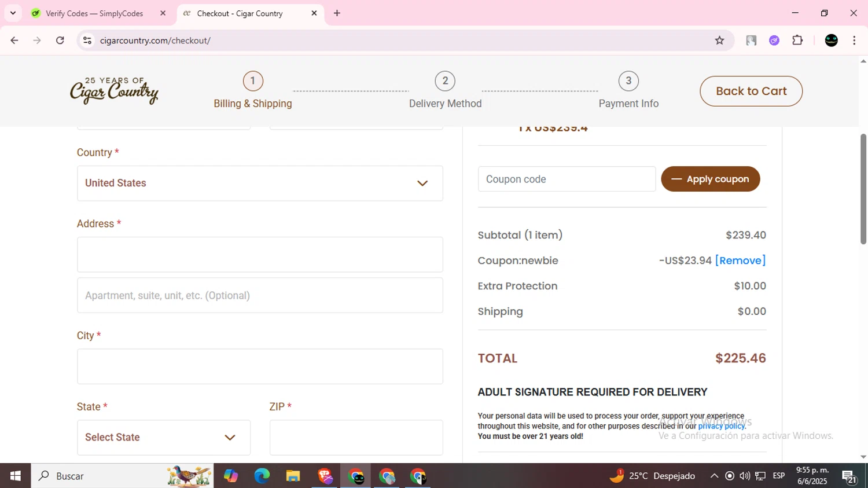
Task: Click the Shipping $0.00 amount
Action: (752, 311)
